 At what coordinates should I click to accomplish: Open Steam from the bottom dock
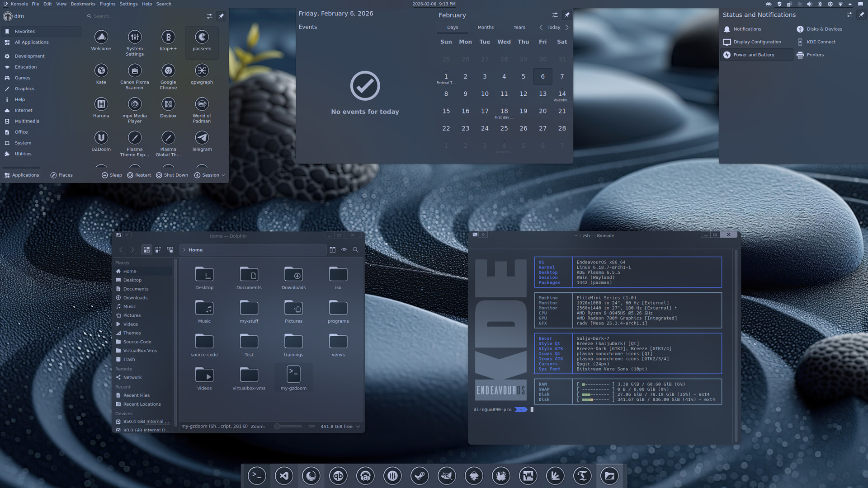tap(420, 476)
